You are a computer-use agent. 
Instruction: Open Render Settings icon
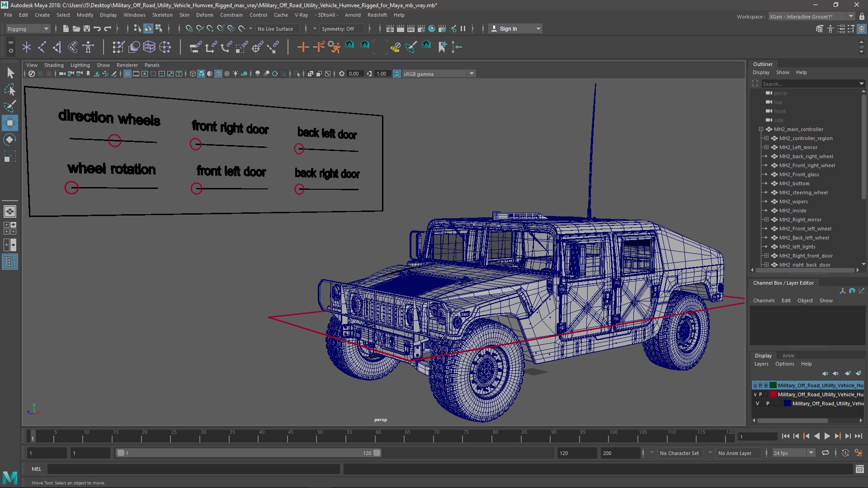[x=421, y=28]
